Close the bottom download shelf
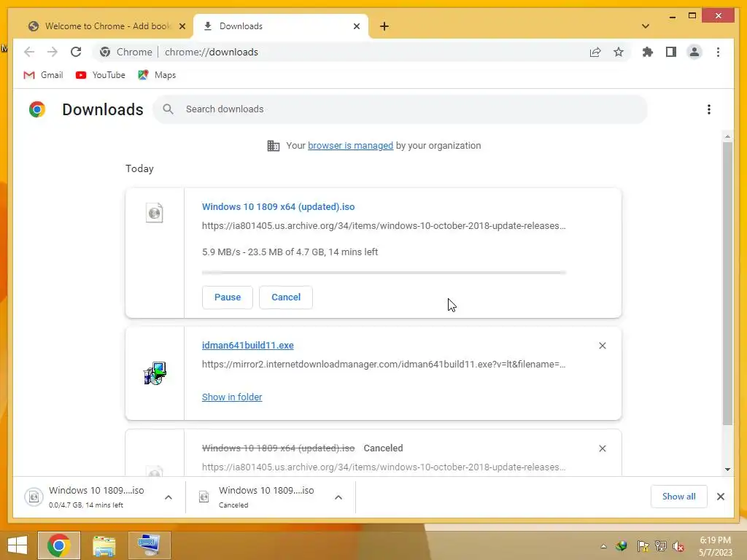Image resolution: width=747 pixels, height=560 pixels. (720, 497)
